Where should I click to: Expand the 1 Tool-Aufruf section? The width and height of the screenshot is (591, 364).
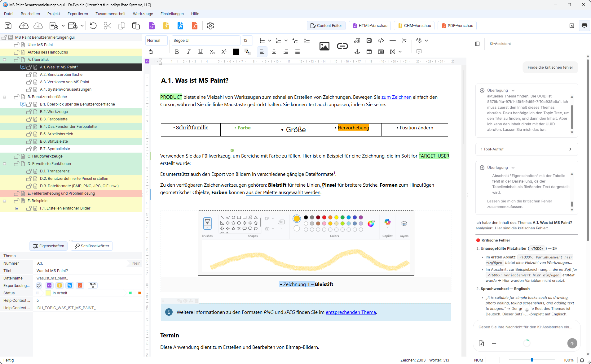pos(527,149)
